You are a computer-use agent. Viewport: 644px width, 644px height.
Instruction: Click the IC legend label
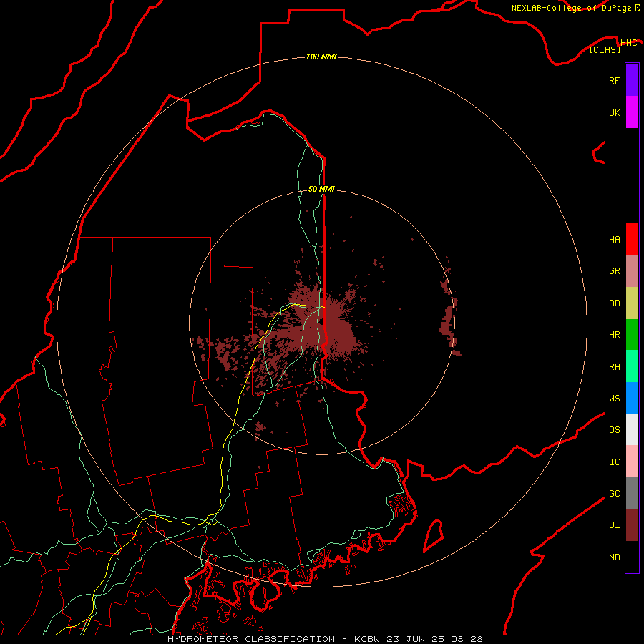(x=614, y=462)
